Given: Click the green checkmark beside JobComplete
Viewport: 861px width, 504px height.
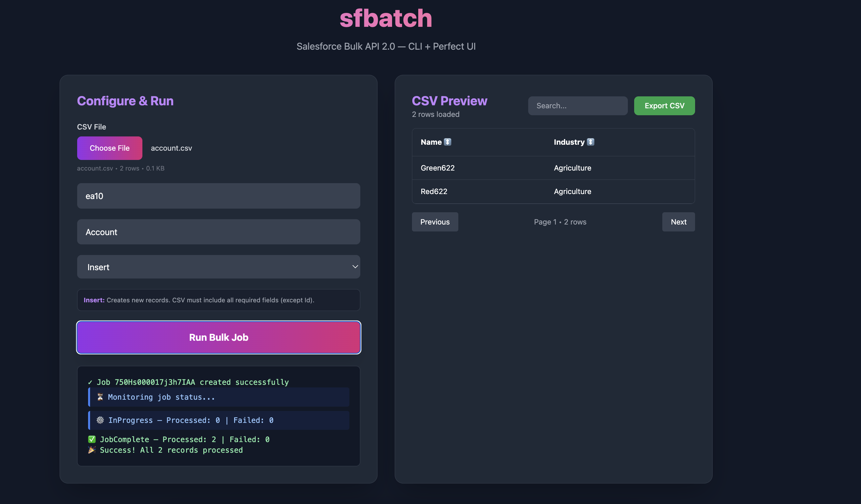Looking at the screenshot, I should click(x=92, y=439).
